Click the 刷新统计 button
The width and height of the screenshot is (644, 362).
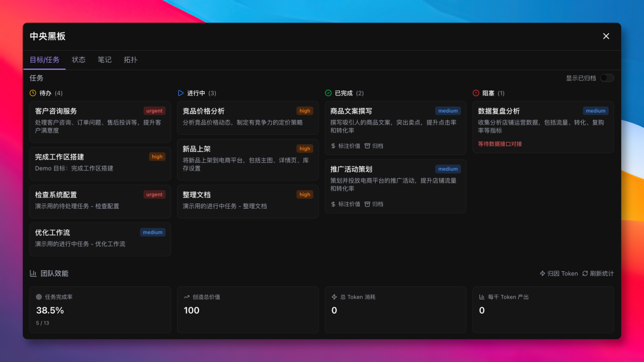pos(598,274)
